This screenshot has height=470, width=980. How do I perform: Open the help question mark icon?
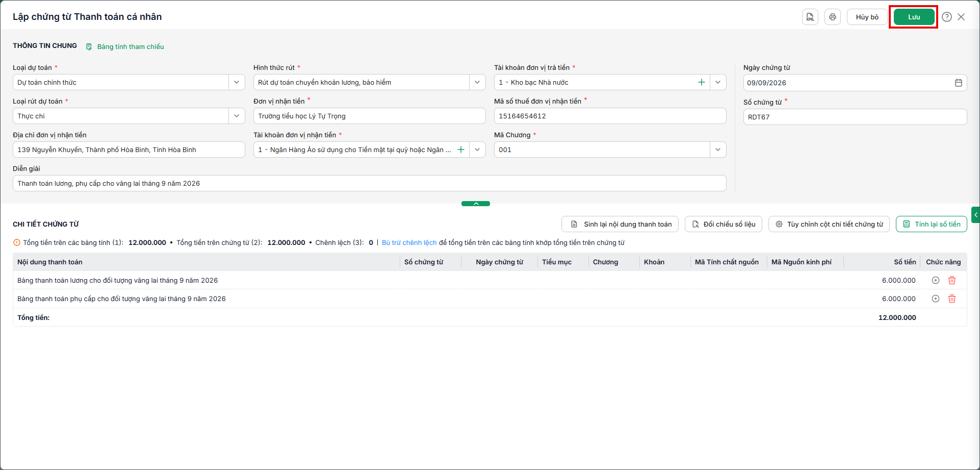(x=946, y=17)
